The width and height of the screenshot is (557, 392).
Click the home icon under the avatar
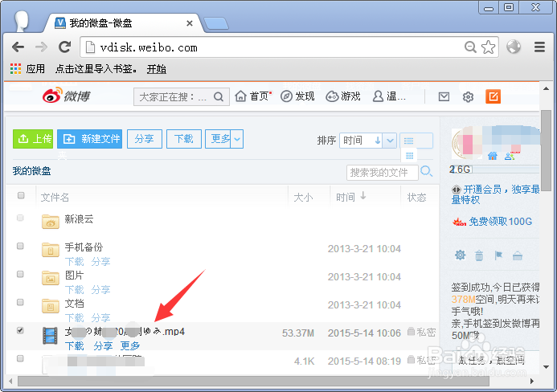click(x=493, y=156)
